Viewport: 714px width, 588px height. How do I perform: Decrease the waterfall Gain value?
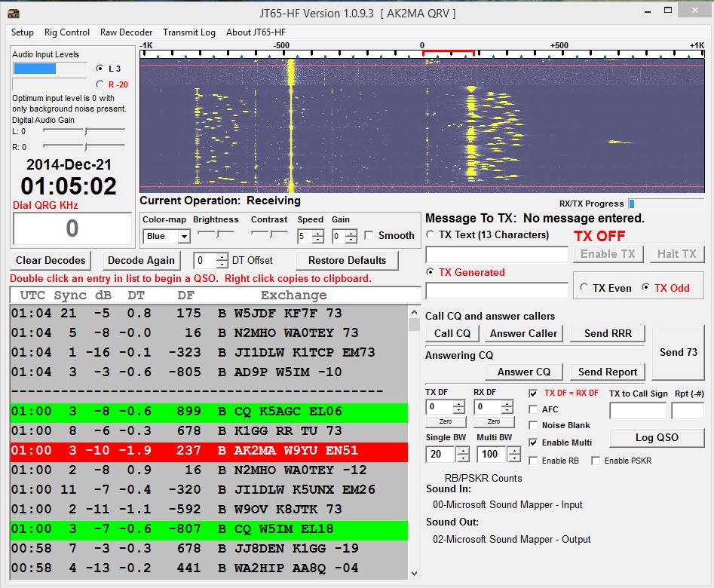click(x=351, y=239)
